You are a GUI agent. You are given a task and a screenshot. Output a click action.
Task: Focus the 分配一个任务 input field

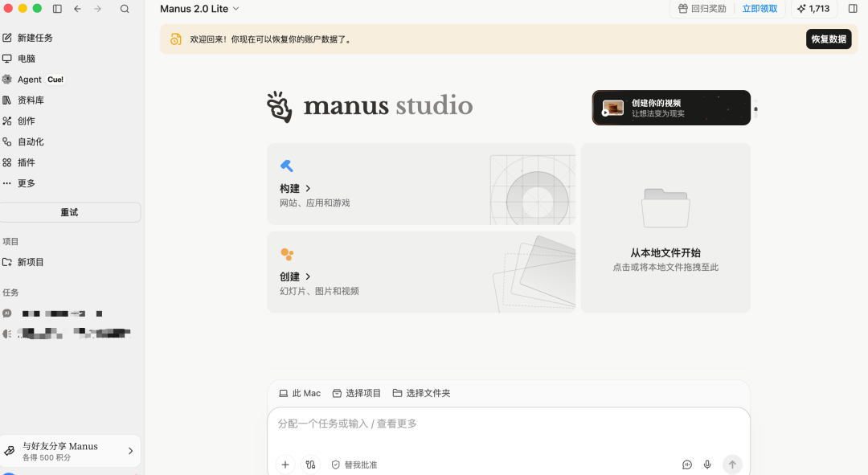coord(508,424)
